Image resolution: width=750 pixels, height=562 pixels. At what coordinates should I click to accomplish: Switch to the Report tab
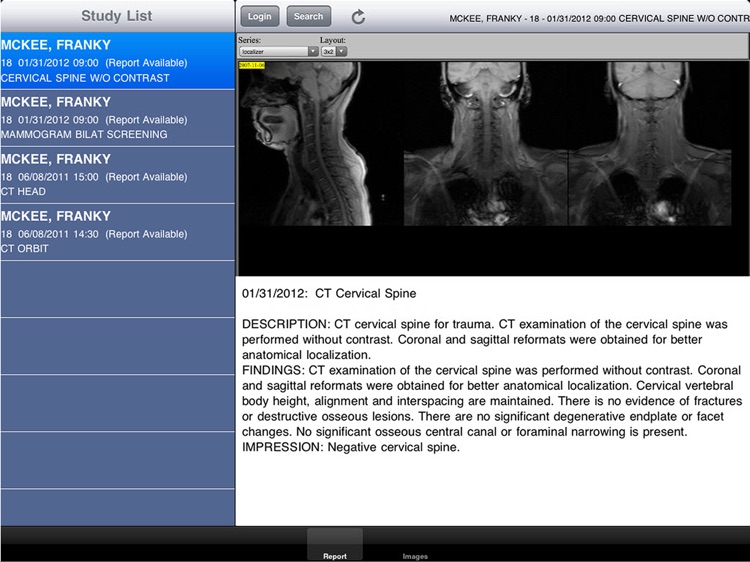click(335, 545)
